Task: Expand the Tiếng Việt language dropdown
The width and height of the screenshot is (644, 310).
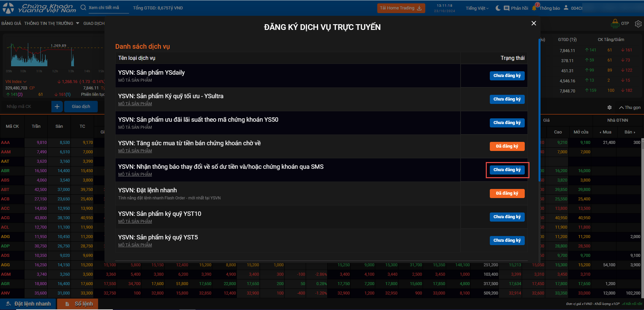Action: pyautogui.click(x=477, y=8)
